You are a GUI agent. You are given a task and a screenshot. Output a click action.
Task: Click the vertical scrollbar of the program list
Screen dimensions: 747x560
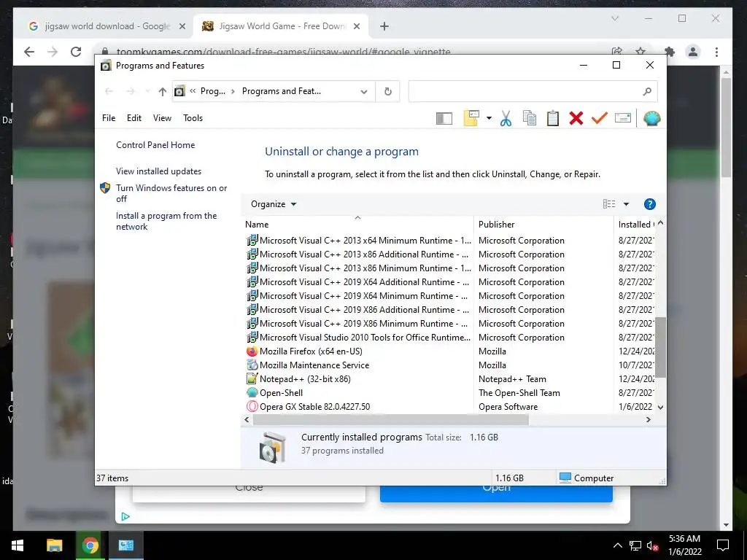point(660,346)
